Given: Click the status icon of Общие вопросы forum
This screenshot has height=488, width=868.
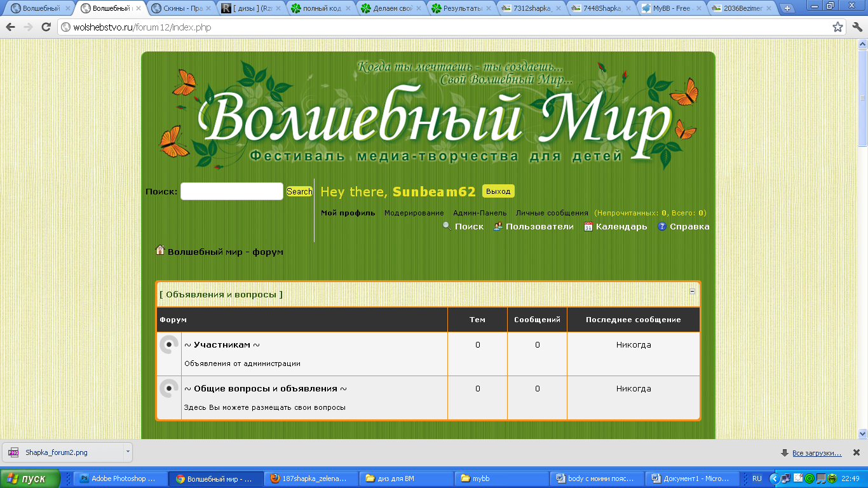Looking at the screenshot, I should 168,388.
